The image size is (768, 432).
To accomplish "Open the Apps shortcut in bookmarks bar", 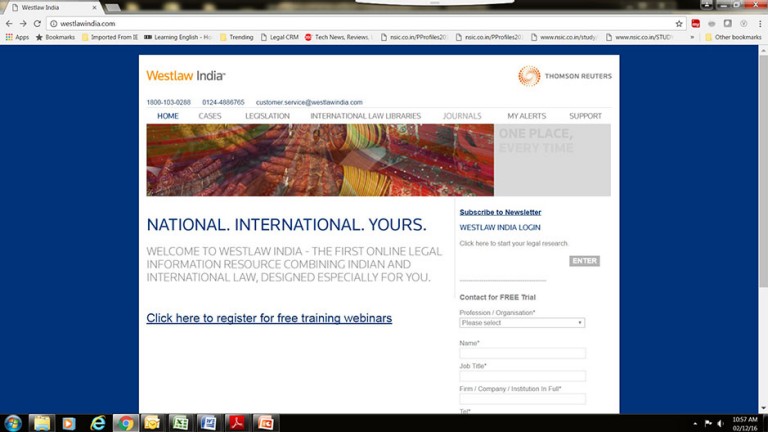I will (17, 37).
